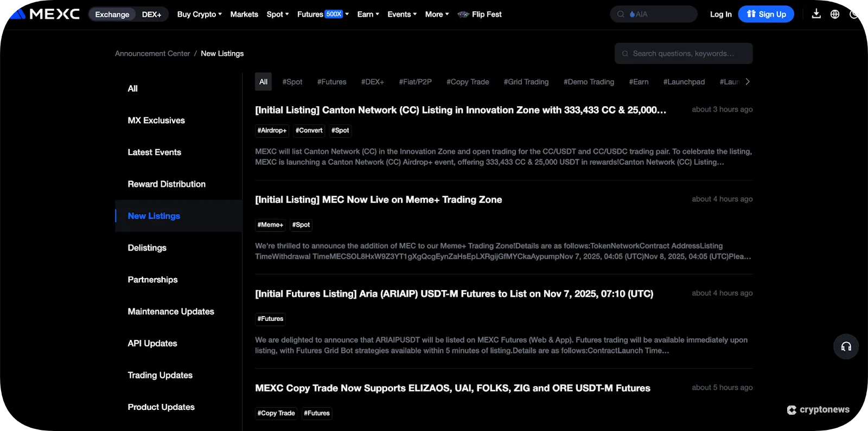868x431 pixels.
Task: Click the Search questions, keywords field
Action: coord(684,54)
